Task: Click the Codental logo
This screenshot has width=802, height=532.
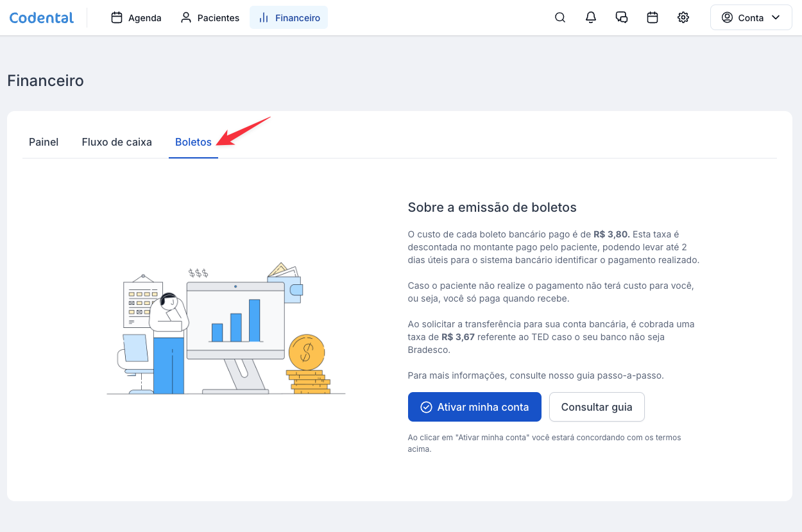Action: (42, 18)
